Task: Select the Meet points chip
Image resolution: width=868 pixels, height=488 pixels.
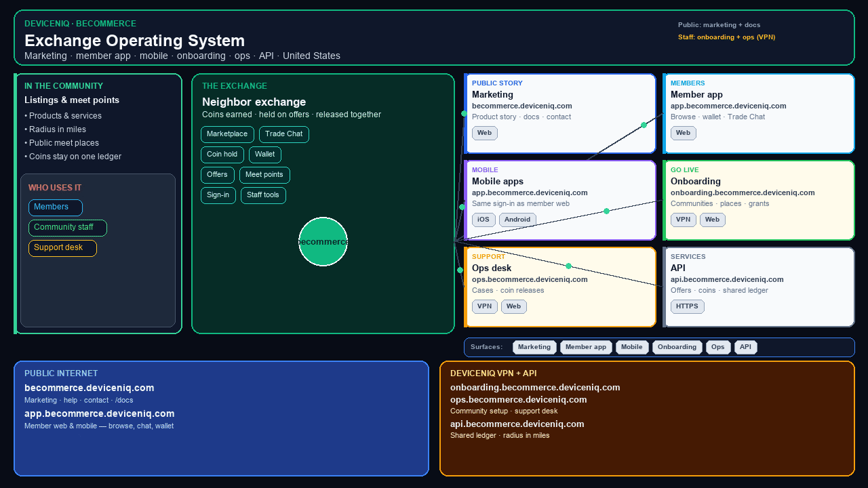Action: (264, 175)
